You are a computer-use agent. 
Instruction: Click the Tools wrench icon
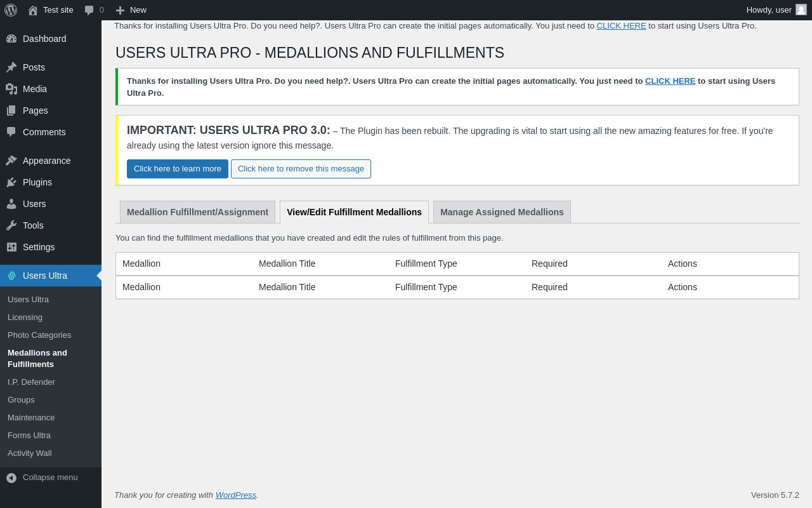coord(11,225)
